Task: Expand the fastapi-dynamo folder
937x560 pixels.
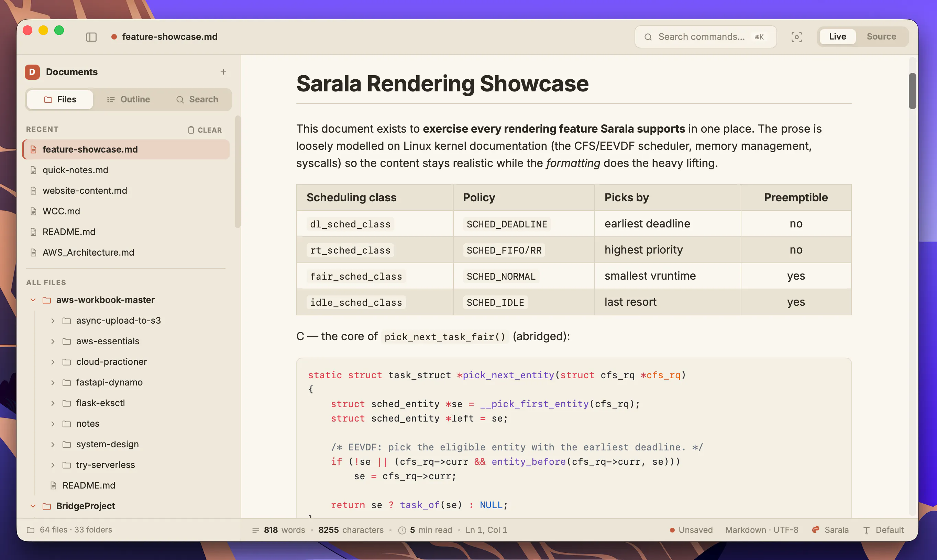Action: coord(53,382)
